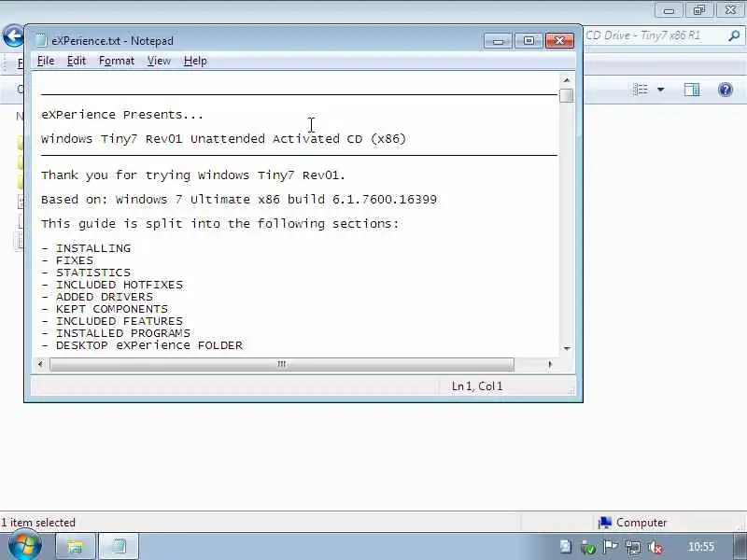747x560 pixels.
Task: Maximize the Notepad window
Action: (529, 41)
